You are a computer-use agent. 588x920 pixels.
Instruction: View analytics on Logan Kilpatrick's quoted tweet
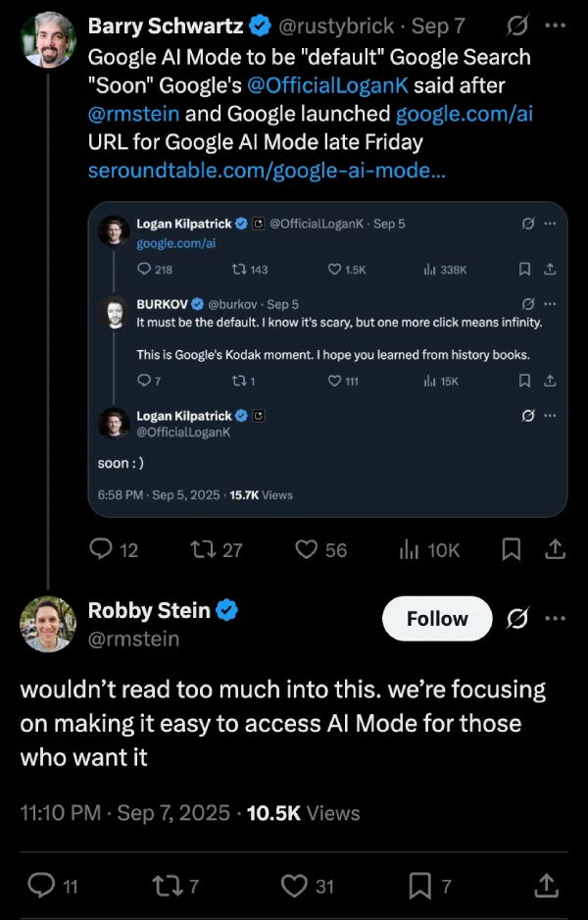click(429, 269)
